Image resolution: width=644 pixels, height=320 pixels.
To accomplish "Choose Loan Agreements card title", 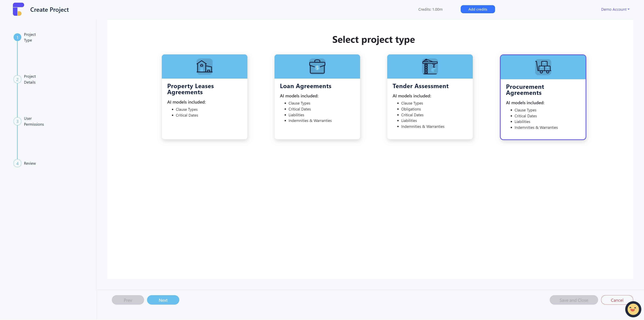I will 306,86.
